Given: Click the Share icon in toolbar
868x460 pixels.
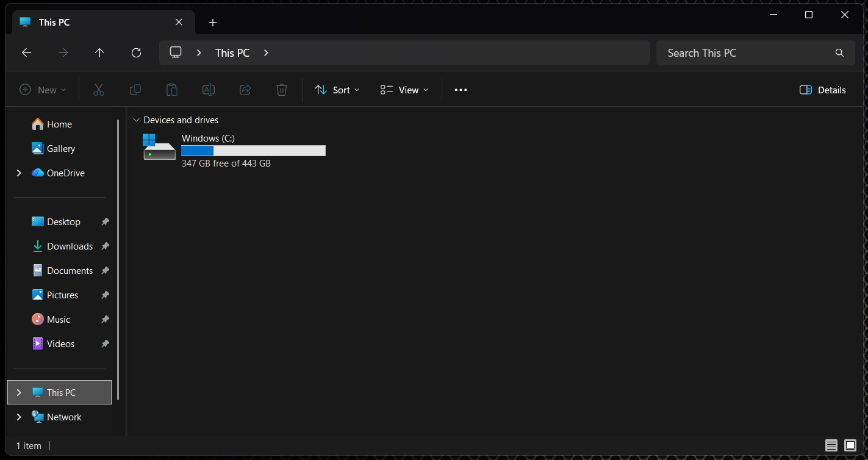Looking at the screenshot, I should coord(245,90).
